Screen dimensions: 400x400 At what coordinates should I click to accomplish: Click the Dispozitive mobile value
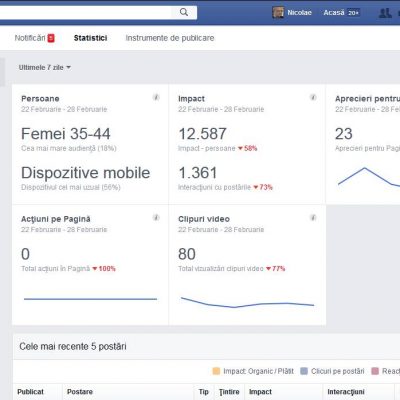(86, 173)
